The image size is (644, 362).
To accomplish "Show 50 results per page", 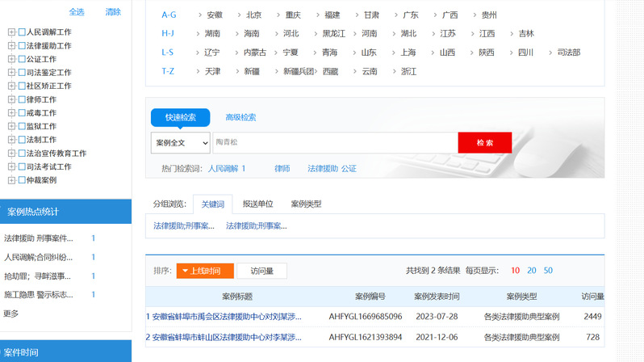I will click(548, 271).
